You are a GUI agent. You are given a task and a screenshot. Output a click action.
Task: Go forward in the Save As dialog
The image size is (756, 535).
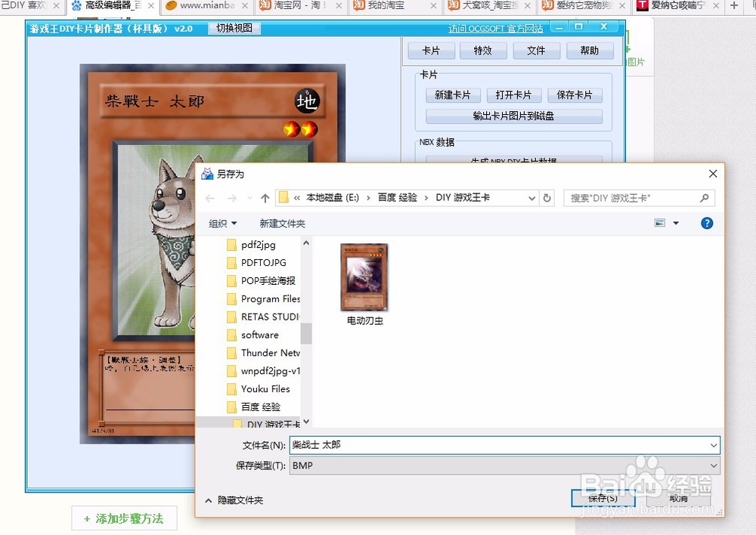[x=232, y=198]
